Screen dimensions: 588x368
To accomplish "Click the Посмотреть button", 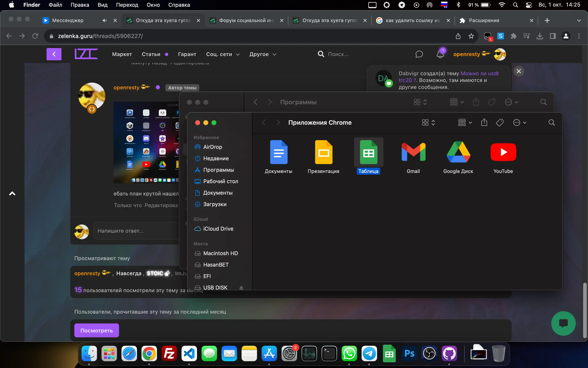I will click(96, 330).
